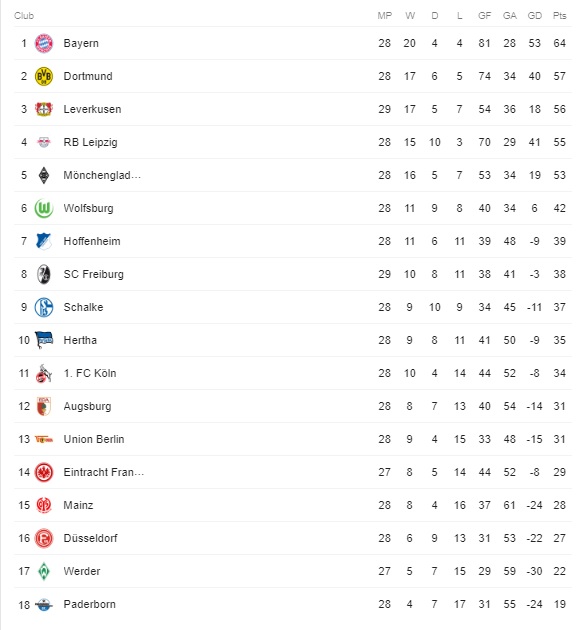Viewport: 579px width, 630px height.
Task: Click the 1. FC Köln goat crest
Action: [44, 373]
